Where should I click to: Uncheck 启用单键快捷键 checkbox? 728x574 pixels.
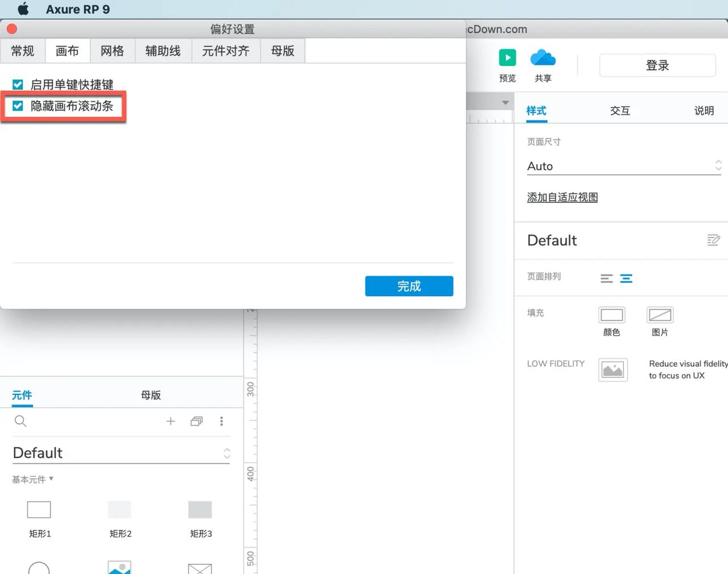pyautogui.click(x=17, y=84)
